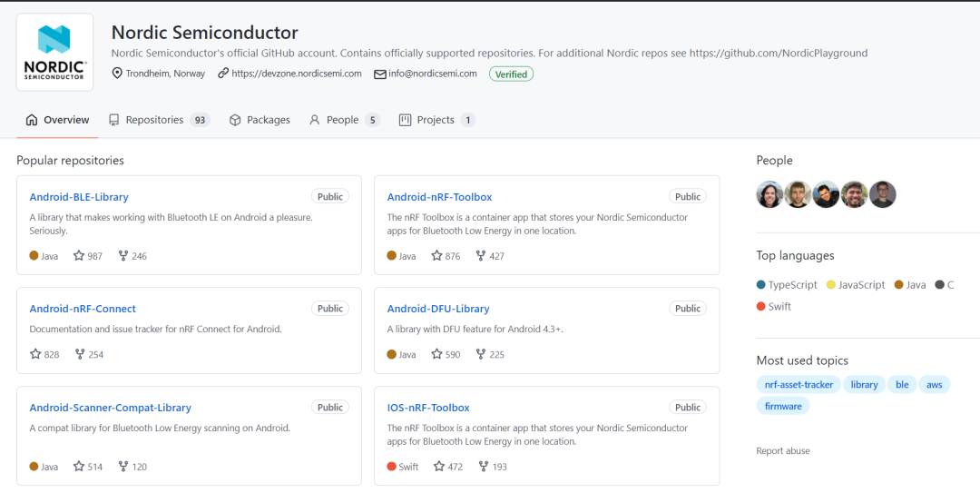Open the Overview tab

click(x=57, y=120)
